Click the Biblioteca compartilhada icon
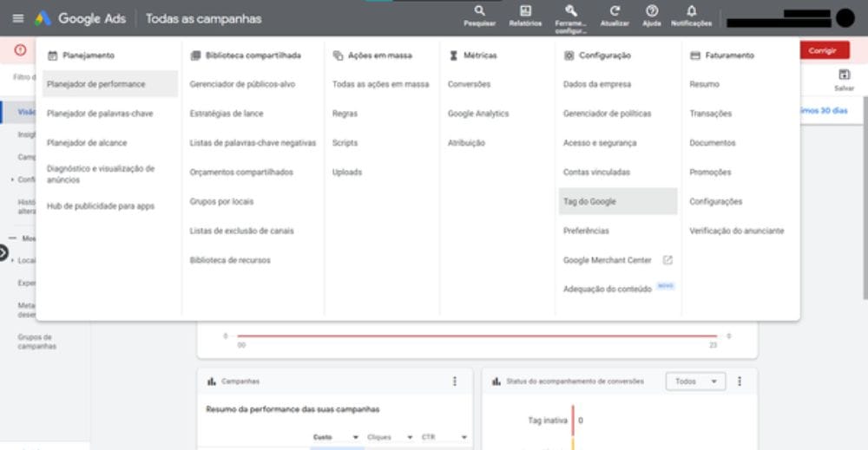868x450 pixels. pyautogui.click(x=194, y=55)
